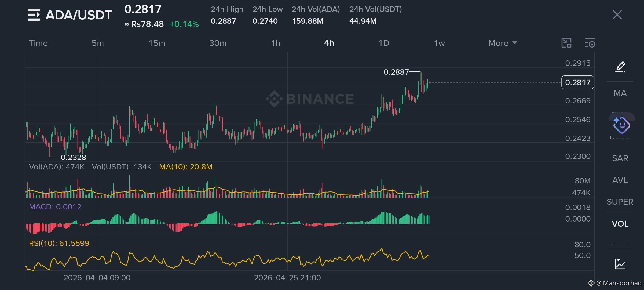Click the RSI(10): 61.5599 label

point(59,243)
